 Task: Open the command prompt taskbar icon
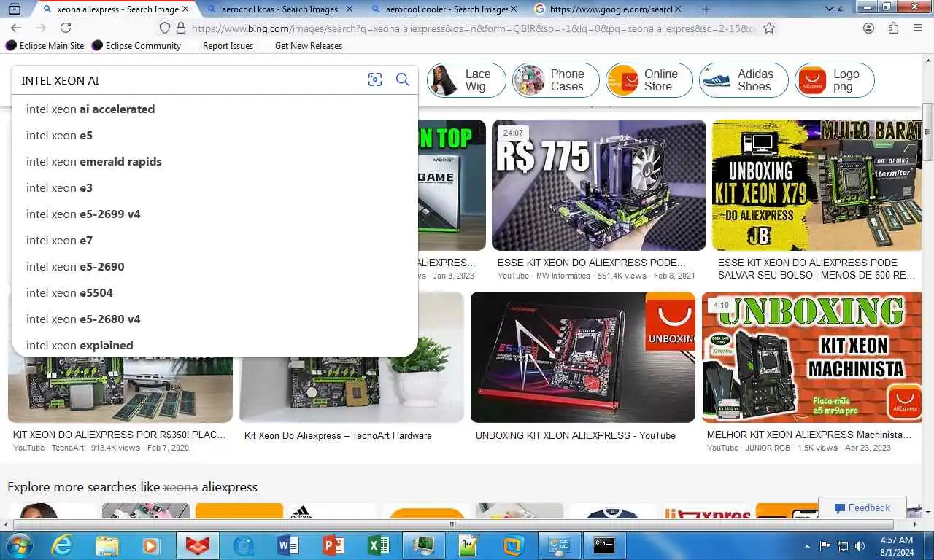point(604,545)
